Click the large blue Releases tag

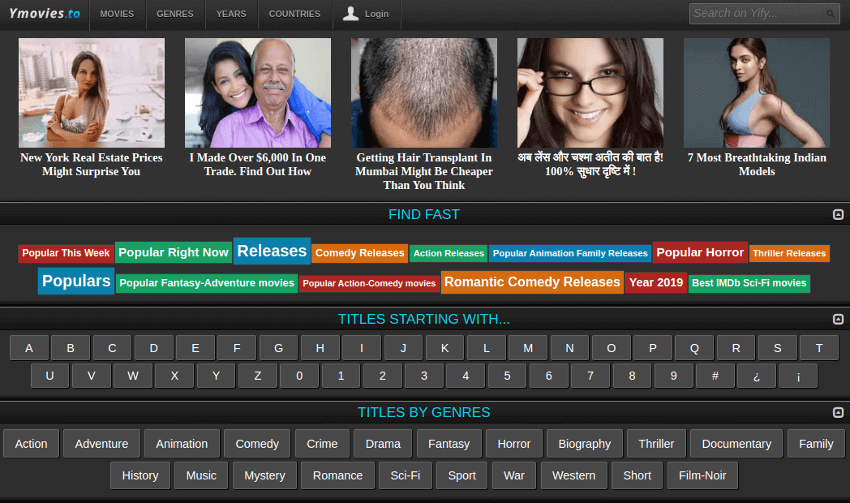pos(272,251)
